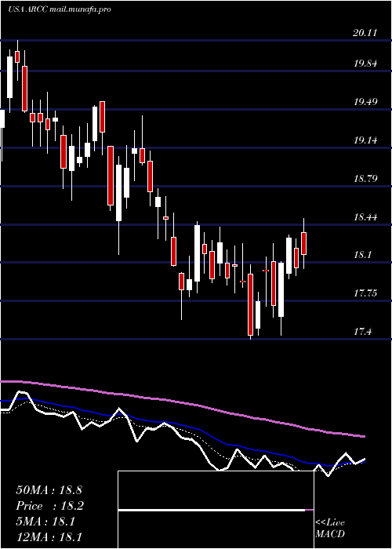Click the '5MA : 18.1' readout
The height and width of the screenshot is (549, 392).
[45, 522]
